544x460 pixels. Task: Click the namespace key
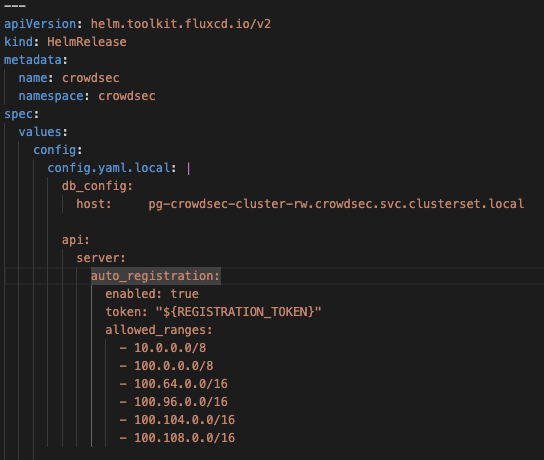pyautogui.click(x=51, y=96)
